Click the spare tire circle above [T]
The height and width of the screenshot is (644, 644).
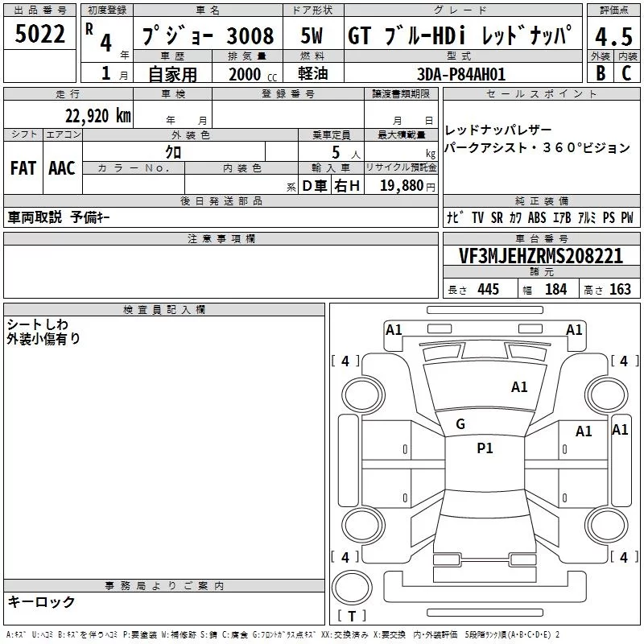tap(352, 587)
